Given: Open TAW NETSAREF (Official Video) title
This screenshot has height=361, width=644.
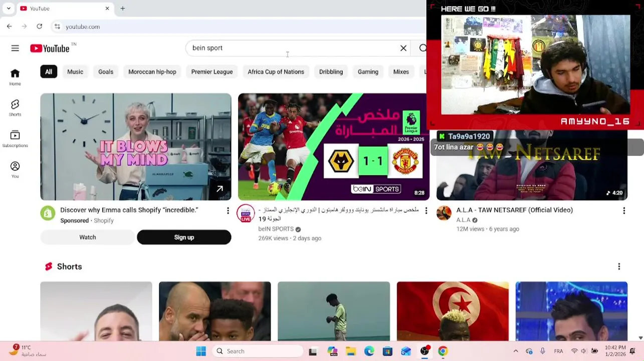Looking at the screenshot, I should (x=514, y=210).
